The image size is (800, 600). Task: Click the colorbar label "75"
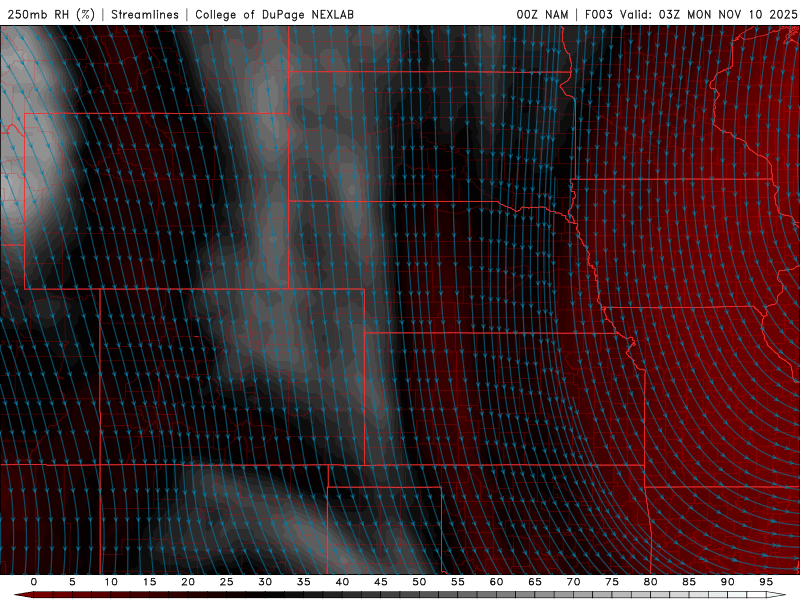pos(612,582)
